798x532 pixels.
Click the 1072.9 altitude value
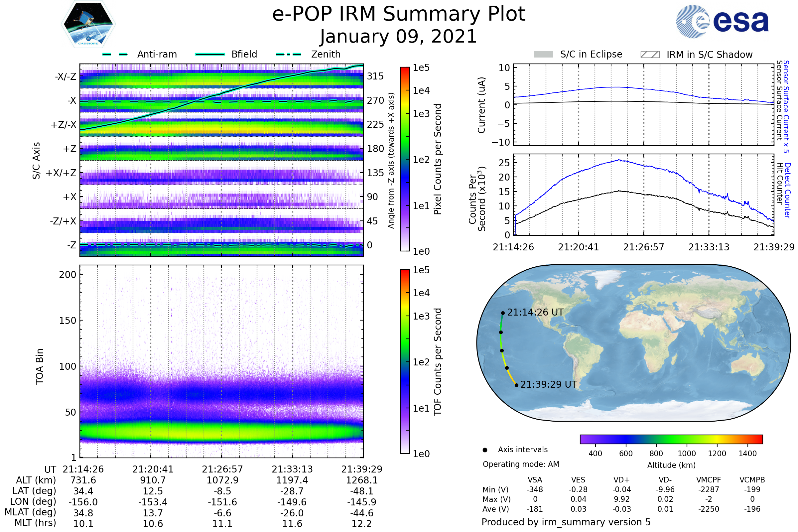tap(222, 480)
